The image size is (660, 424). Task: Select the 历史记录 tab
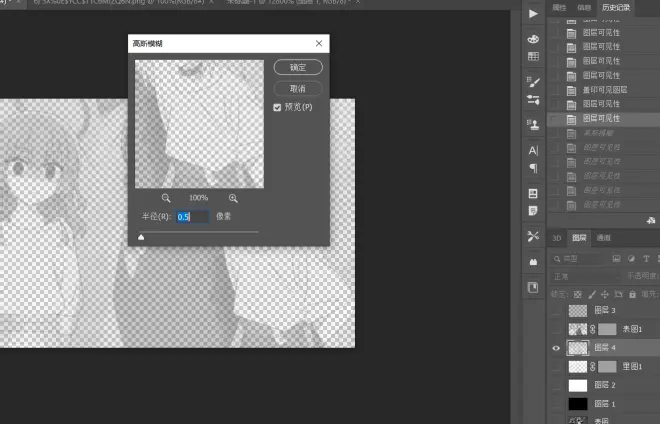pos(616,8)
